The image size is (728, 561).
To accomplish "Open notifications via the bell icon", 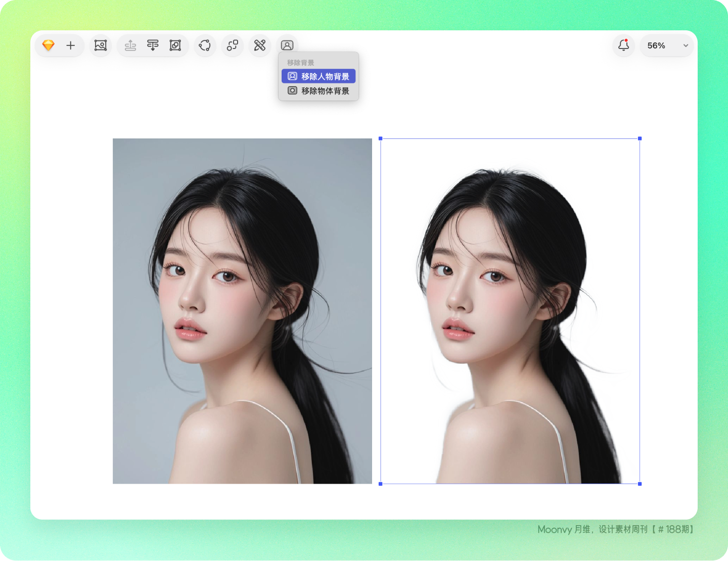I will (x=624, y=45).
